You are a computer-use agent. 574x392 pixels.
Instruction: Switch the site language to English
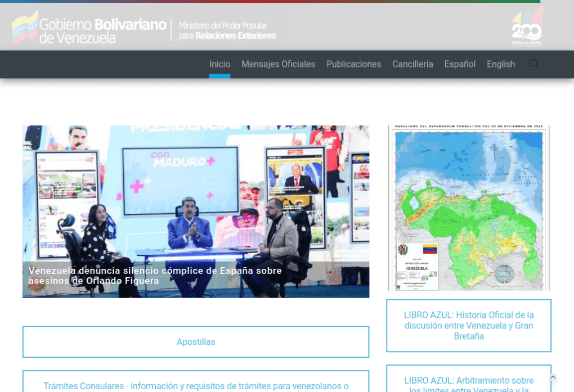point(501,64)
